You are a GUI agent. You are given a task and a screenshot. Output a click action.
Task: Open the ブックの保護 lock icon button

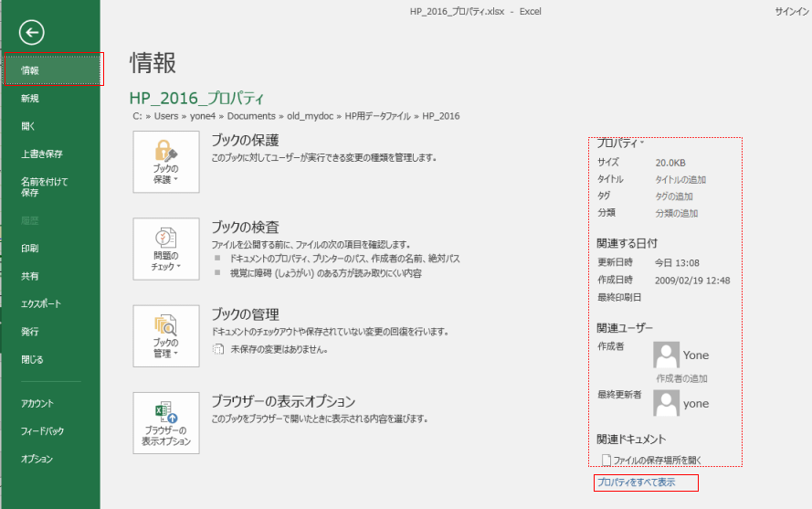165,162
